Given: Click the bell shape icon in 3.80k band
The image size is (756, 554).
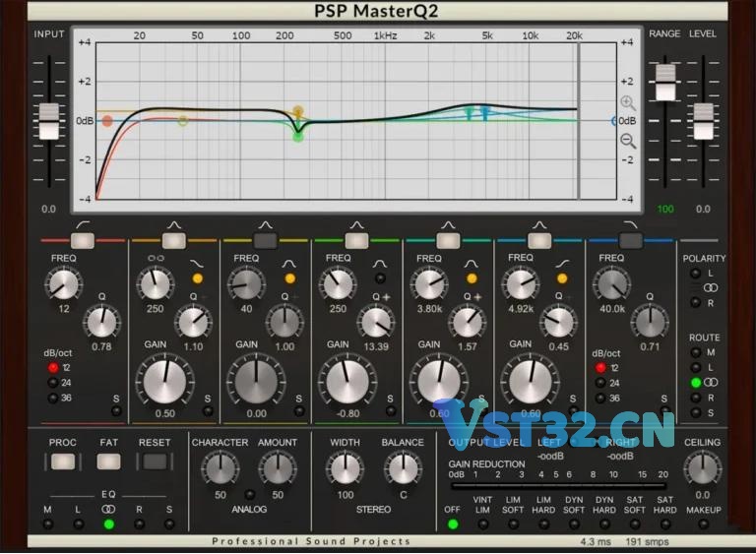Looking at the screenshot, I should (472, 264).
